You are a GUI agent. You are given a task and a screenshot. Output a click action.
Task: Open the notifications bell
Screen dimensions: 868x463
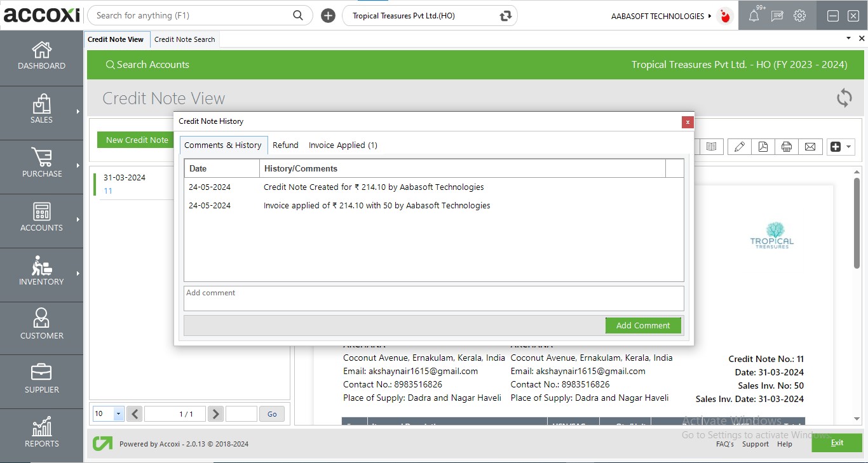pyautogui.click(x=754, y=16)
